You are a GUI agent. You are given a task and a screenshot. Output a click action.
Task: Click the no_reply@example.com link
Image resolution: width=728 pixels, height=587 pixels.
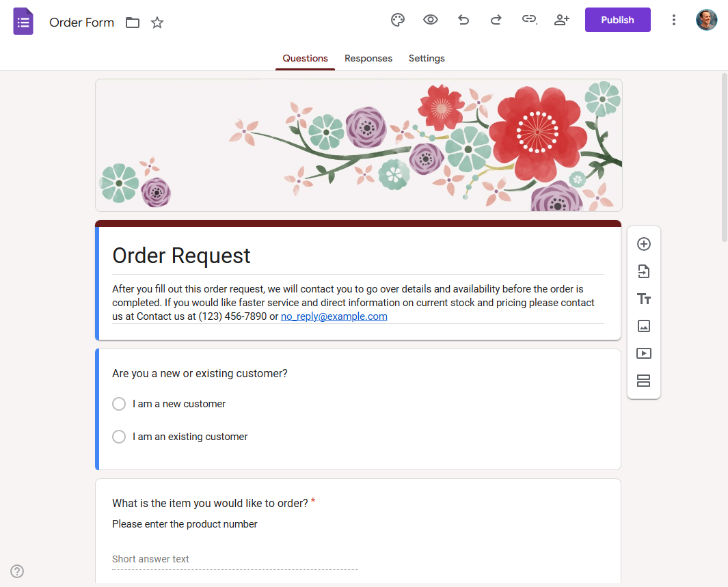tap(334, 316)
